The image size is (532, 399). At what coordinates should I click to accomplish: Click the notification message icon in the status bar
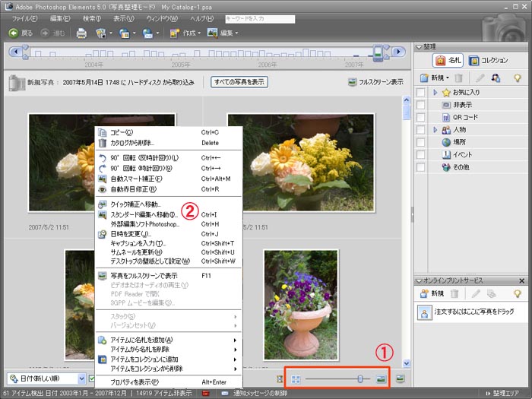(x=225, y=394)
